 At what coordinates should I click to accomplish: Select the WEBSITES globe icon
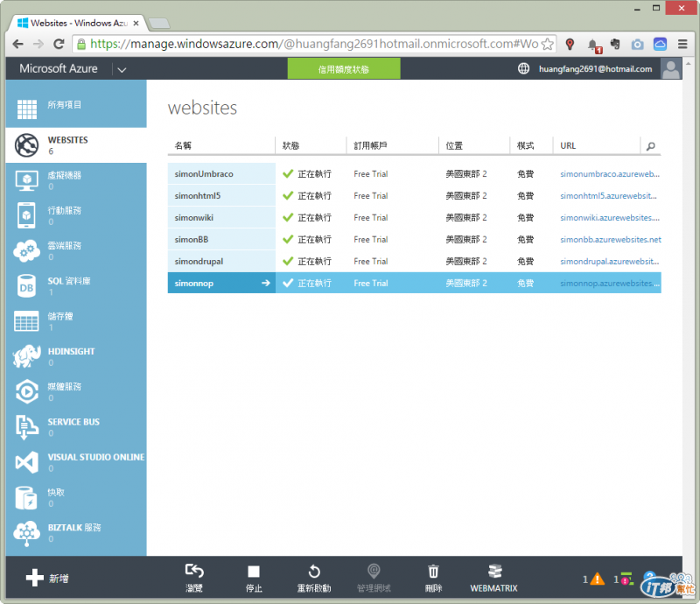tap(27, 145)
